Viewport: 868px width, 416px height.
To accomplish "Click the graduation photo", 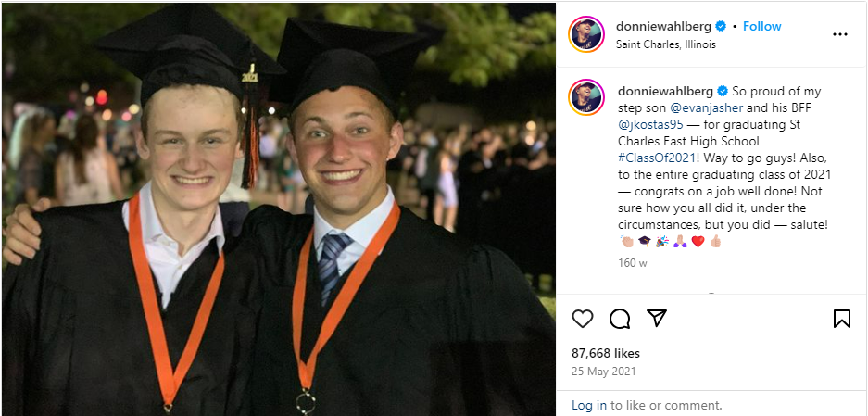I will pyautogui.click(x=278, y=208).
